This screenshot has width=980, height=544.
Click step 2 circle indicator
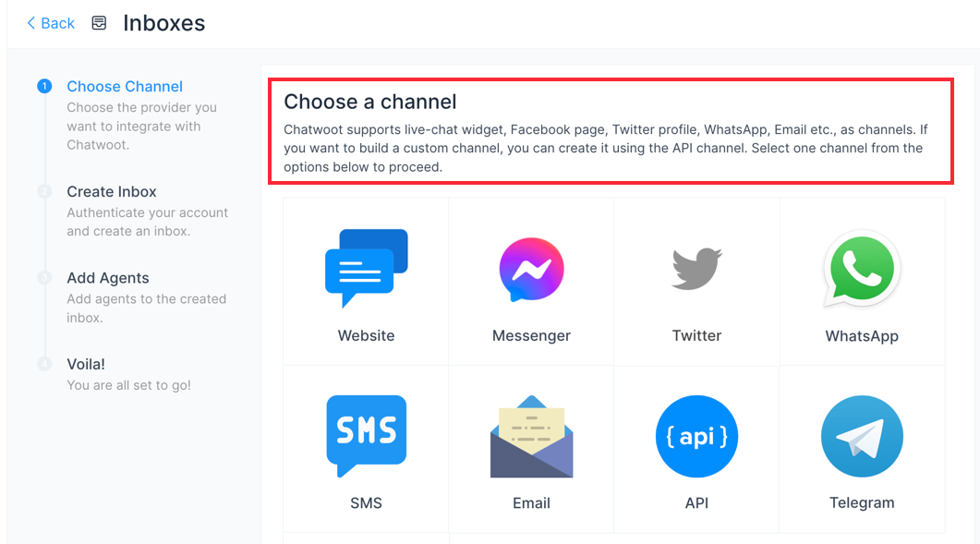point(44,191)
